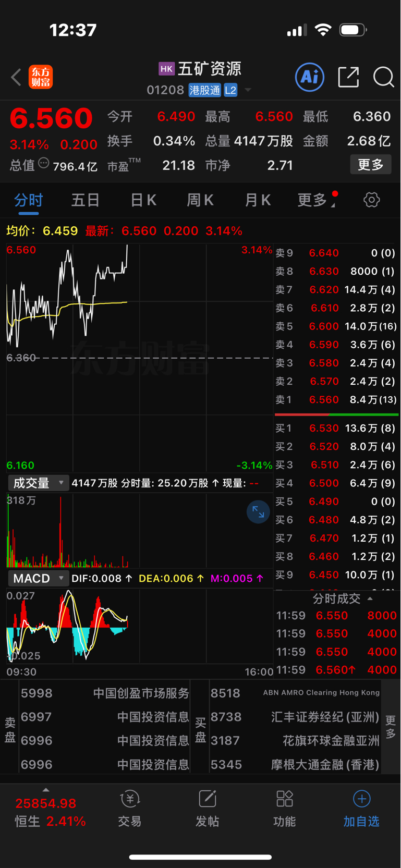Tap the stock code 01208
Screen dimensions: 401x868
click(x=165, y=90)
